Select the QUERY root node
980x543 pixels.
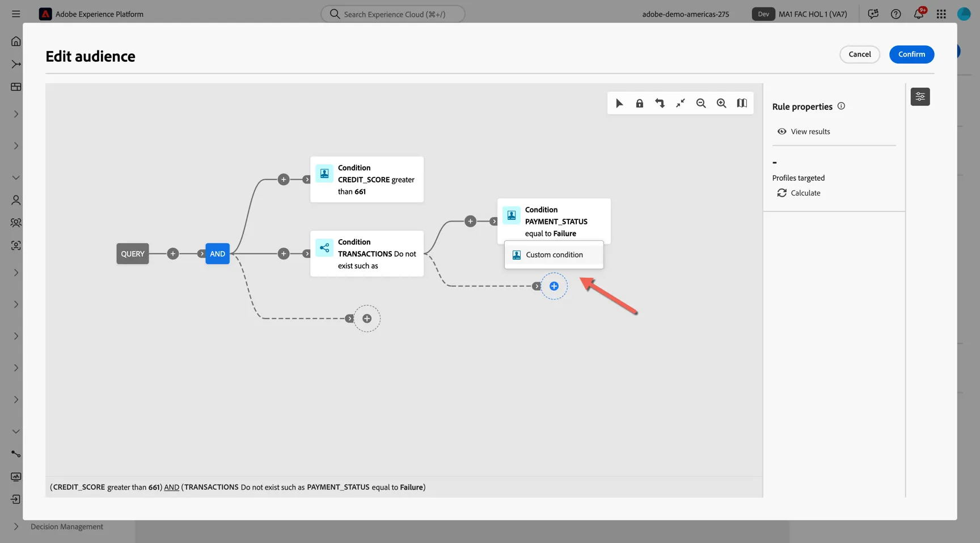tap(133, 254)
